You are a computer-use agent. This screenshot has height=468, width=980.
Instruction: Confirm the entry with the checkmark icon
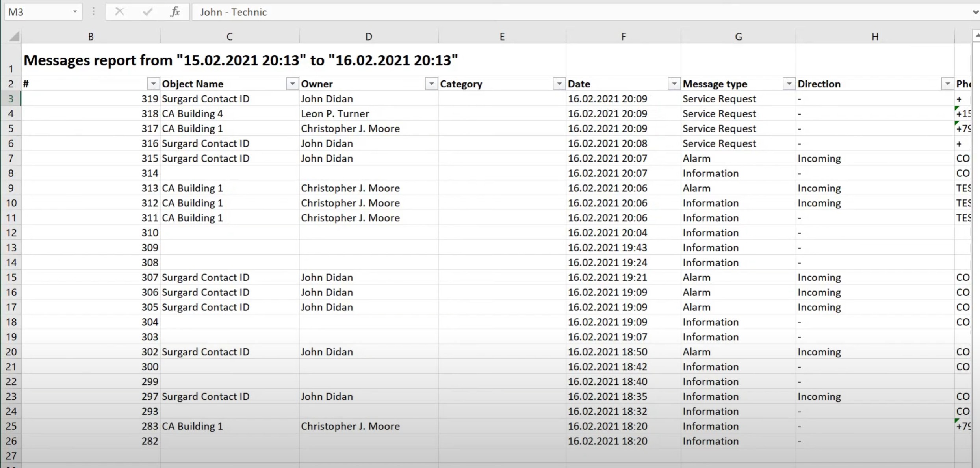point(147,12)
